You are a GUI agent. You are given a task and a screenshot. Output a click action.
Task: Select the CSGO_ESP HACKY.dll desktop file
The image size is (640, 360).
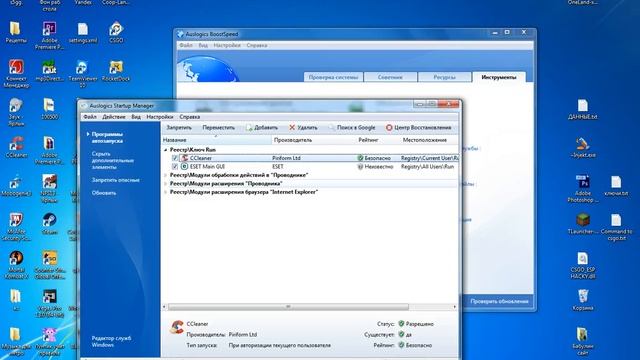point(582,265)
